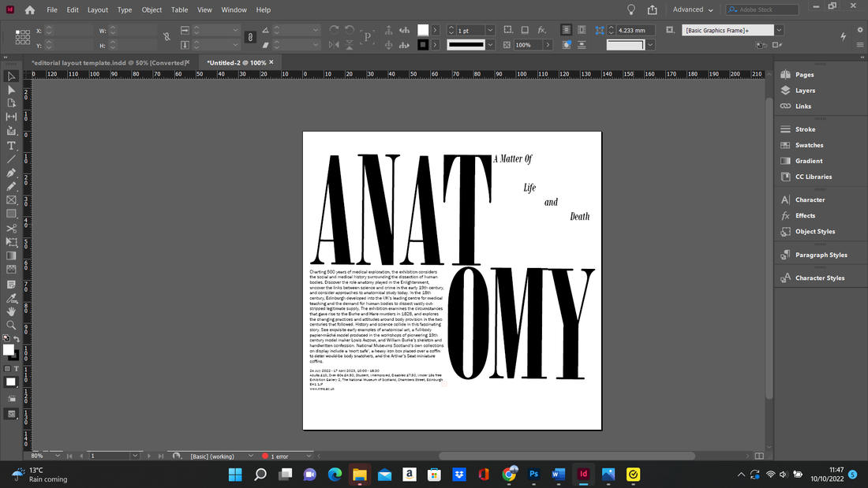Toggle the screen mode button in toolbox
The height and width of the screenshot is (488, 868).
pos(11,414)
